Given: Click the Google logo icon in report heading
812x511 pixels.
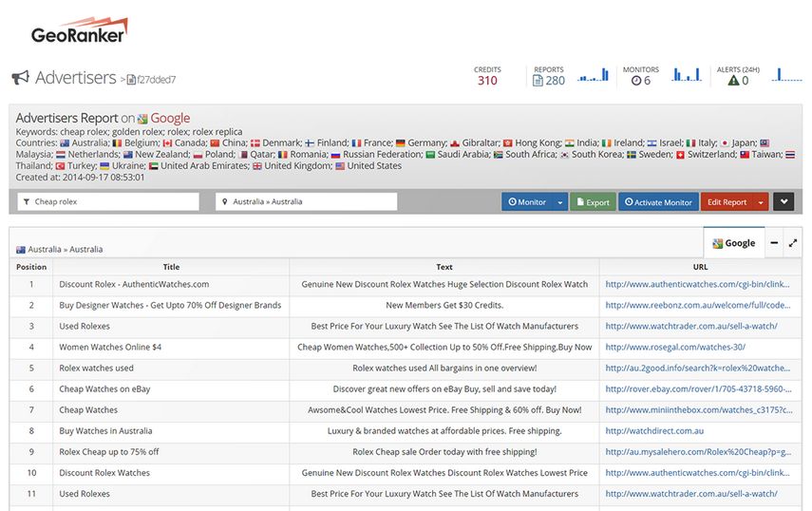Looking at the screenshot, I should coord(142,119).
